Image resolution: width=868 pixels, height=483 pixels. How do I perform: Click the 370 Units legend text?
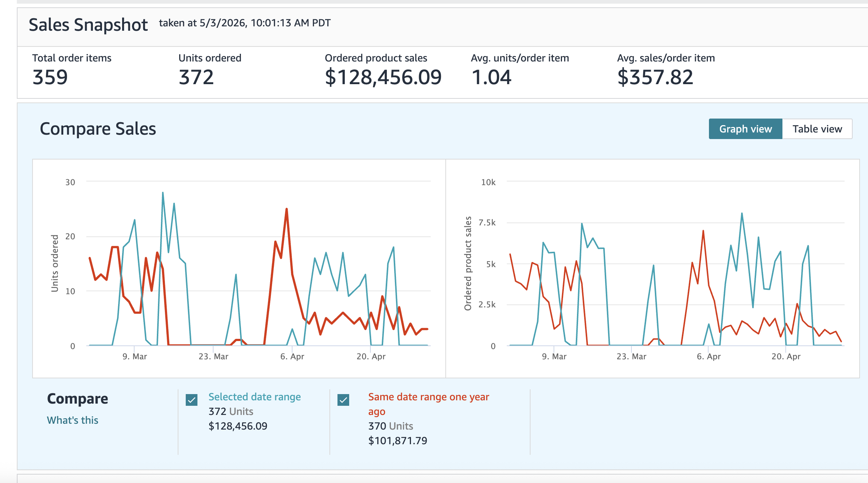[x=390, y=426]
